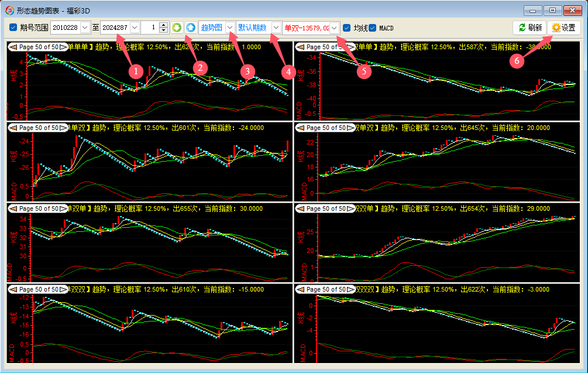The width and height of the screenshot is (588, 373).
Task: Click the blue up-arrow icon in toolbar
Action: coord(191,28)
